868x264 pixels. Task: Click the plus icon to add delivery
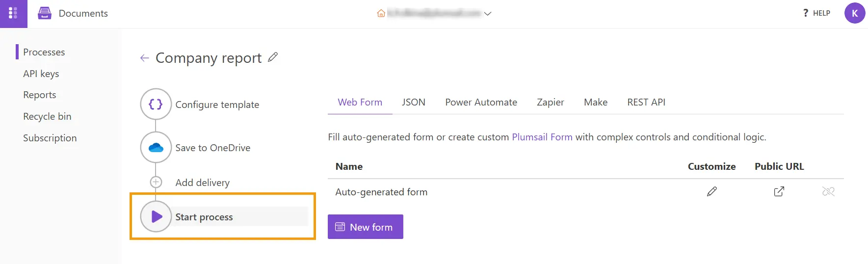point(156,182)
